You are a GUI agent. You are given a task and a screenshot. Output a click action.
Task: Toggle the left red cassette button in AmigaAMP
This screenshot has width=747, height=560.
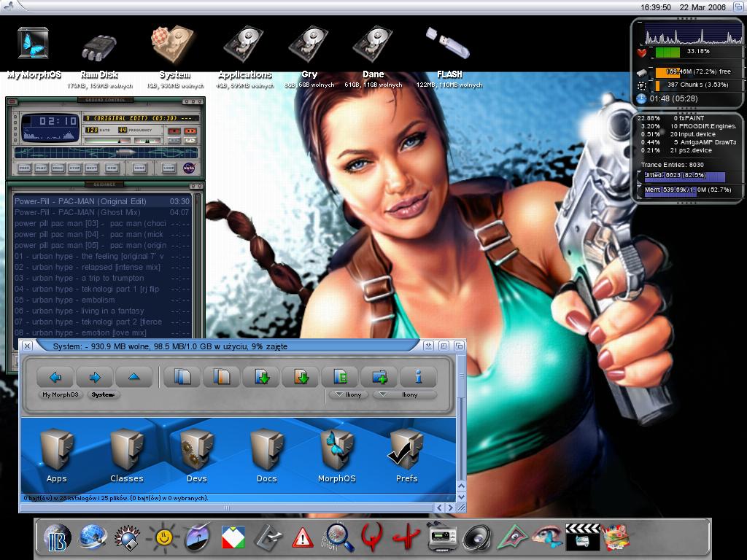tap(174, 131)
